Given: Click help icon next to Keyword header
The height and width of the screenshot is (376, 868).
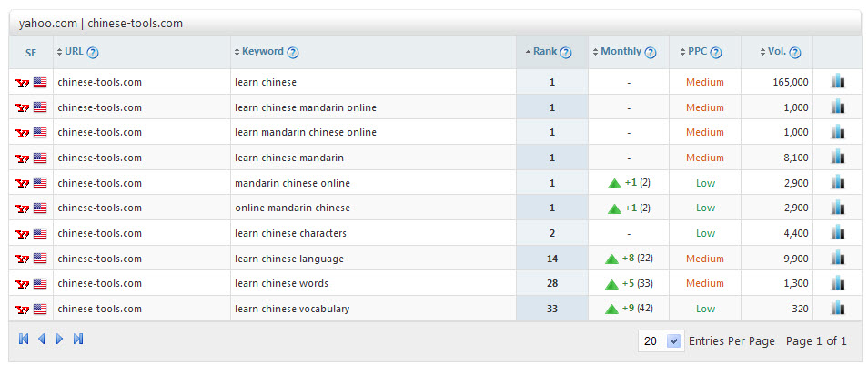Looking at the screenshot, I should click(x=293, y=53).
